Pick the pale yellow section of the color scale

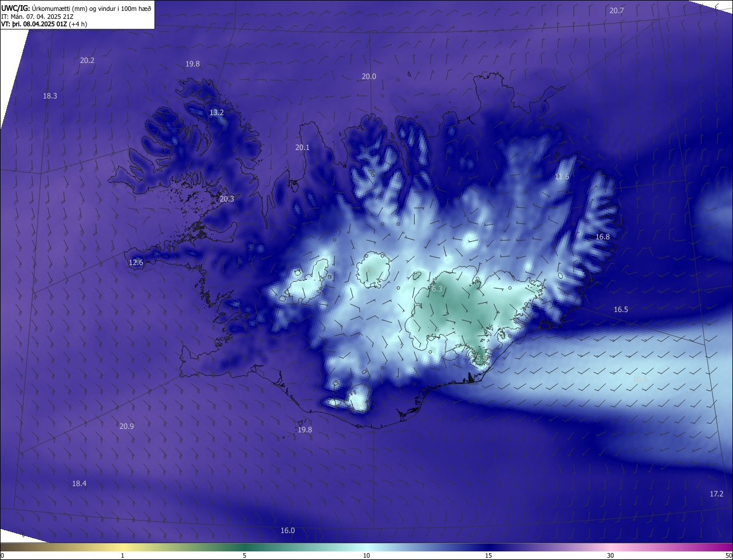pyautogui.click(x=123, y=547)
